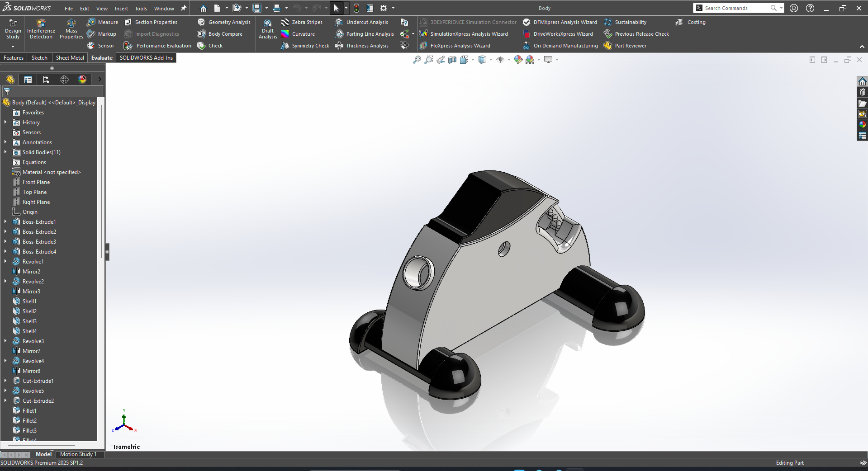Click the Mass Properties icon

tap(71, 24)
